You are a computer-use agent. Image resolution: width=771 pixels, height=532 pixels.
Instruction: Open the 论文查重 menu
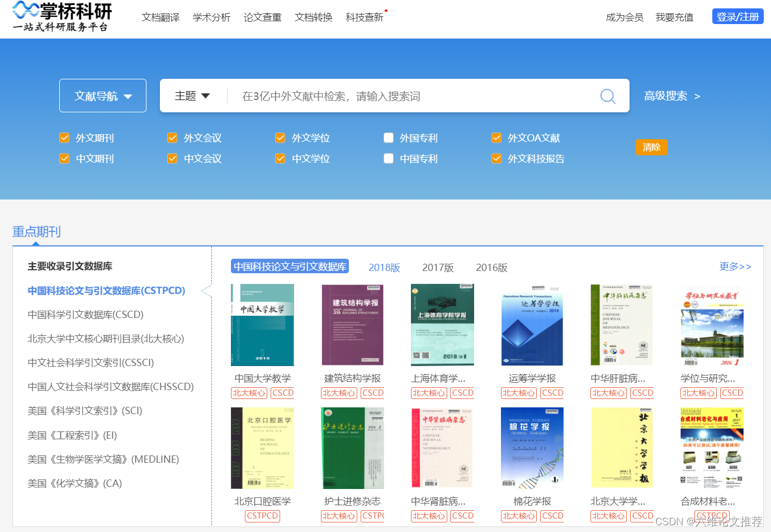point(262,17)
